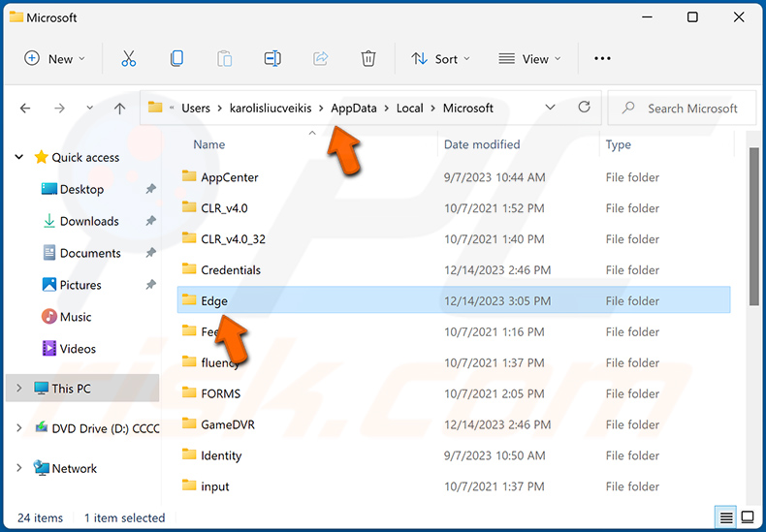Go back with the left arrow
Image resolution: width=766 pixels, height=532 pixels.
[25, 108]
